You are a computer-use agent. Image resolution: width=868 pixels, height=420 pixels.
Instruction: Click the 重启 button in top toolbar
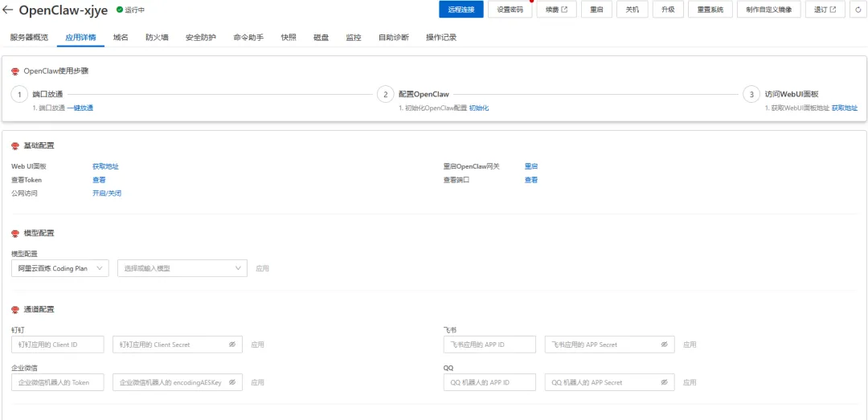pyautogui.click(x=596, y=10)
